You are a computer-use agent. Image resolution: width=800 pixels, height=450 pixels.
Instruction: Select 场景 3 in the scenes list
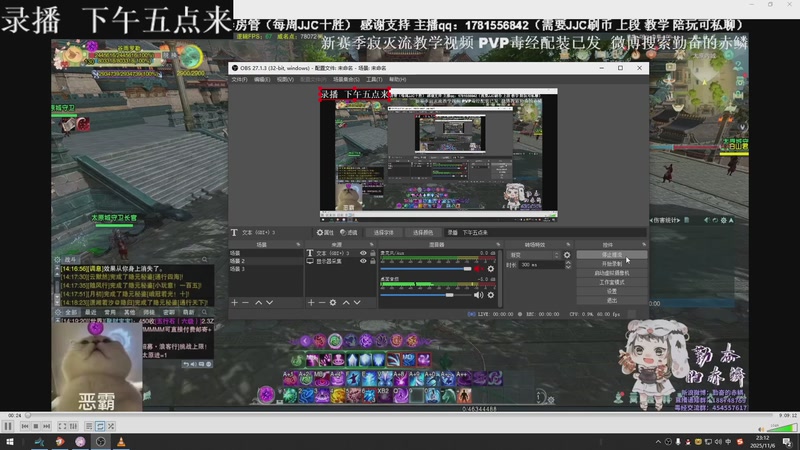coord(265,269)
